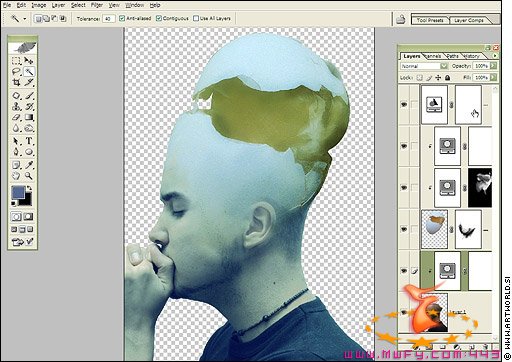Viewport: 512px width, 362px height.
Task: Select the Blur tool
Action: coord(16,128)
